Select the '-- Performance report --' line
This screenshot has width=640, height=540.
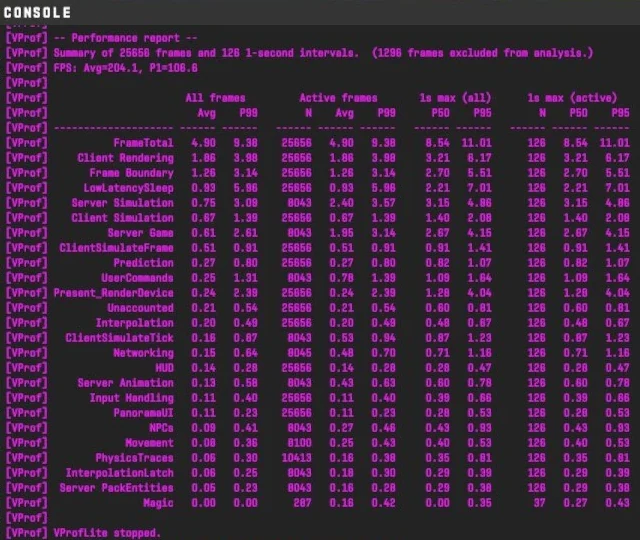pyautogui.click(x=125, y=38)
